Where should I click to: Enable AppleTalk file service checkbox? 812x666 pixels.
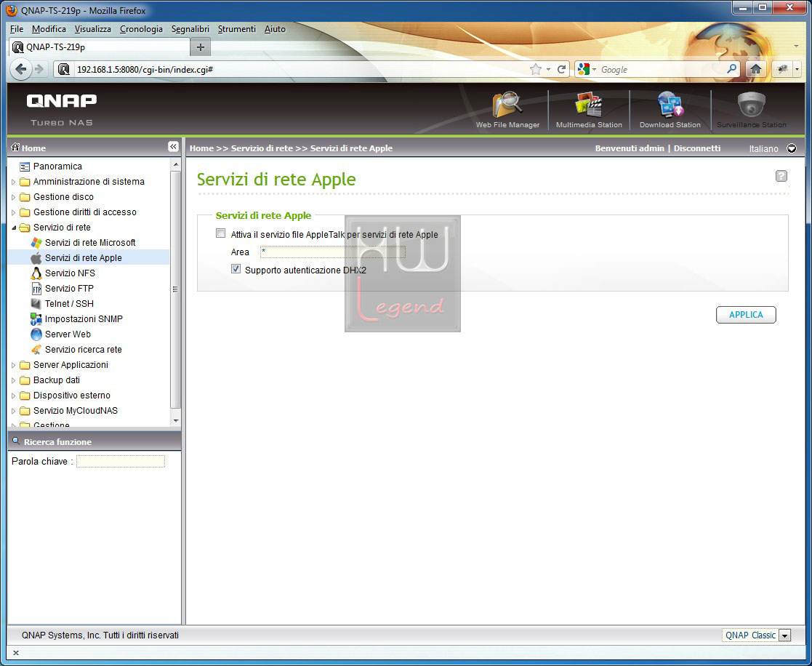click(x=221, y=233)
